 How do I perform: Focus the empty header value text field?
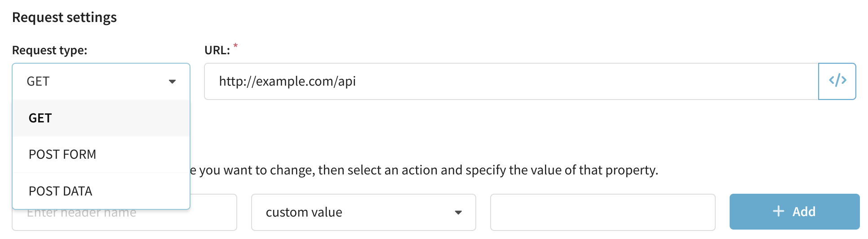(x=603, y=212)
